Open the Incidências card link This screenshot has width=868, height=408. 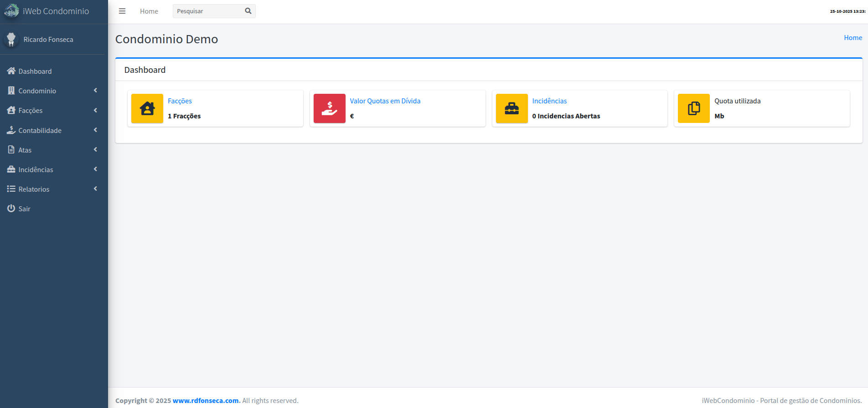(x=549, y=101)
